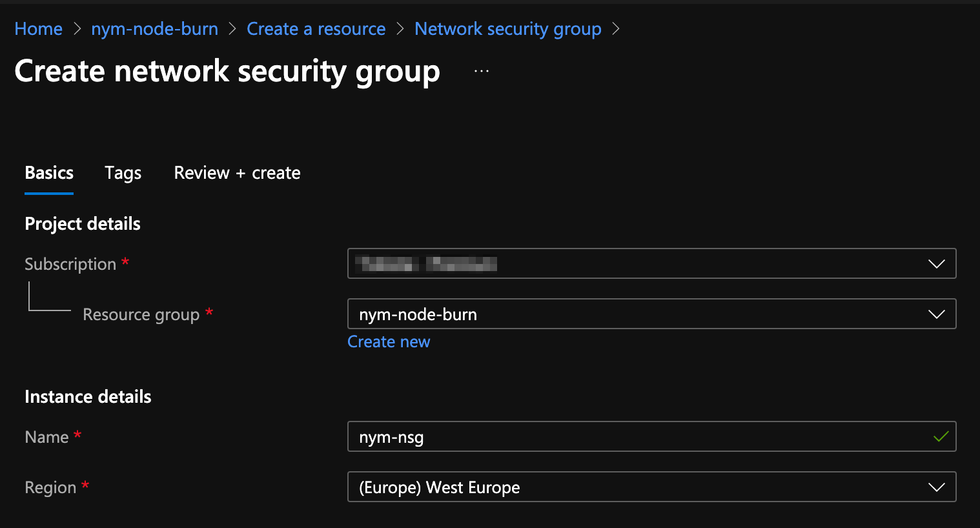Switch to the Basics tab
This screenshot has height=528, width=980.
point(49,173)
